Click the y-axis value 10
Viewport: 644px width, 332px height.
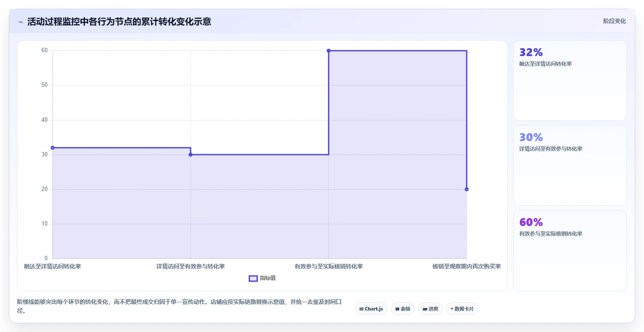click(x=44, y=224)
